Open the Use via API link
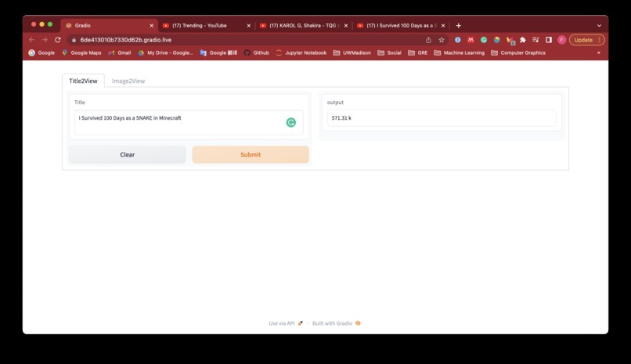Screen dimensions: 631x364 286,323
